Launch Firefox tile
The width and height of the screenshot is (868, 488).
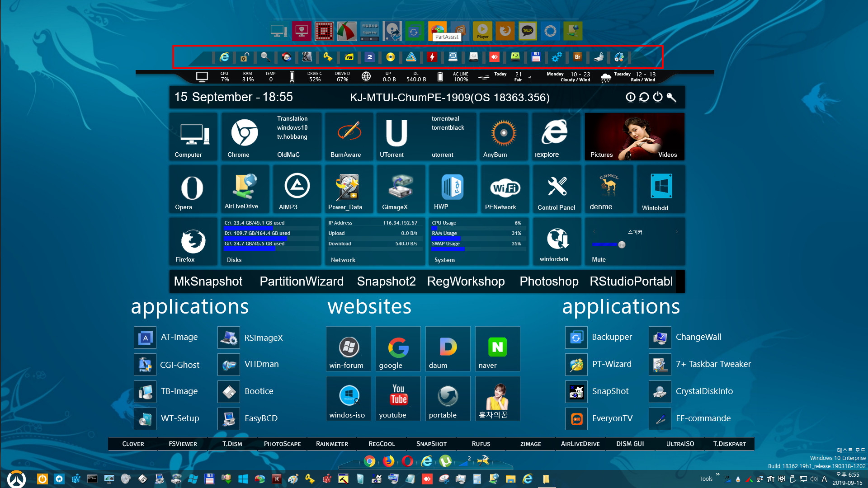[193, 241]
